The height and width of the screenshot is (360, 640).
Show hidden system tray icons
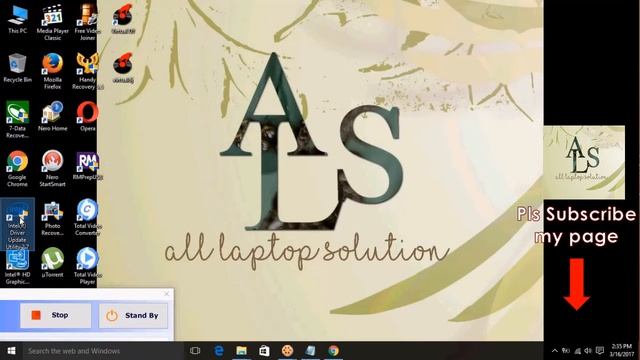tap(555, 351)
